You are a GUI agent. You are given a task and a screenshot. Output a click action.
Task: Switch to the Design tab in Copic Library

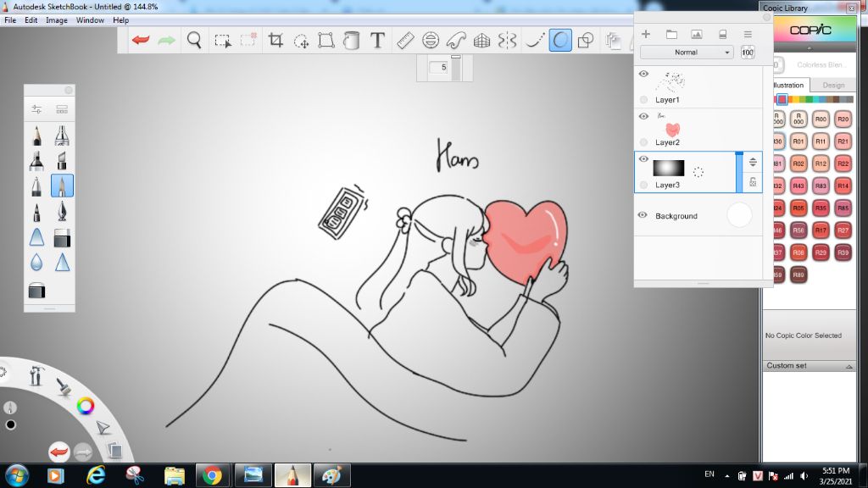pyautogui.click(x=833, y=86)
